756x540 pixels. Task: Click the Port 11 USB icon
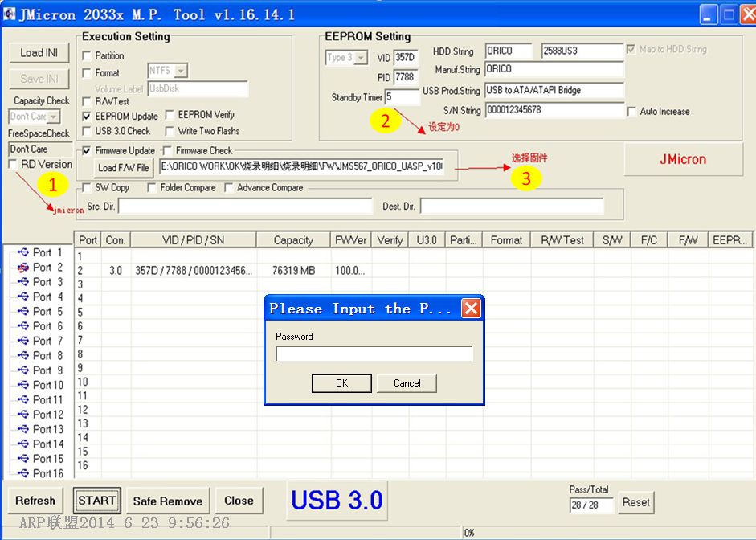click(22, 399)
